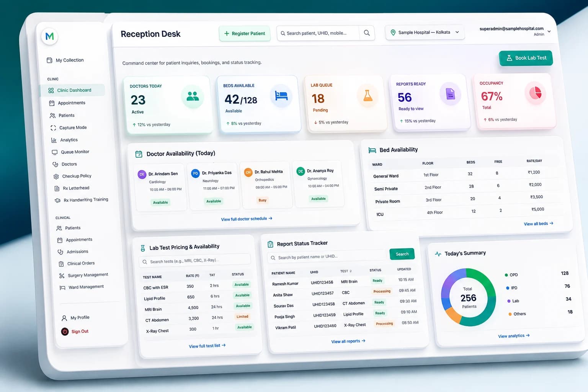Click the Lab Test Pricing test-tube icon
588x392 pixels.
coord(143,248)
